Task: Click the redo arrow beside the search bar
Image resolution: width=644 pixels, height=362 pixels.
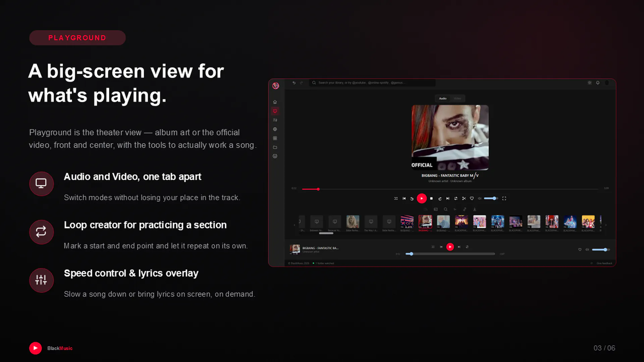Action: point(301,83)
